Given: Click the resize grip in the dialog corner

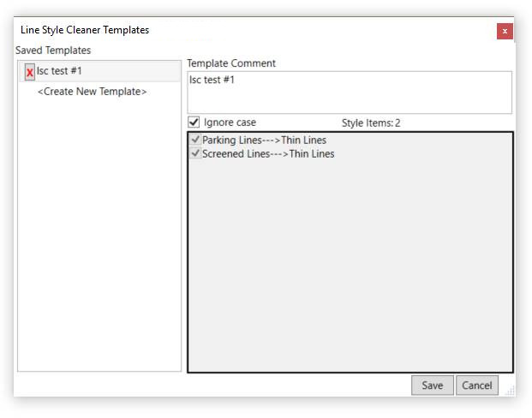Looking at the screenshot, I should point(511,391).
